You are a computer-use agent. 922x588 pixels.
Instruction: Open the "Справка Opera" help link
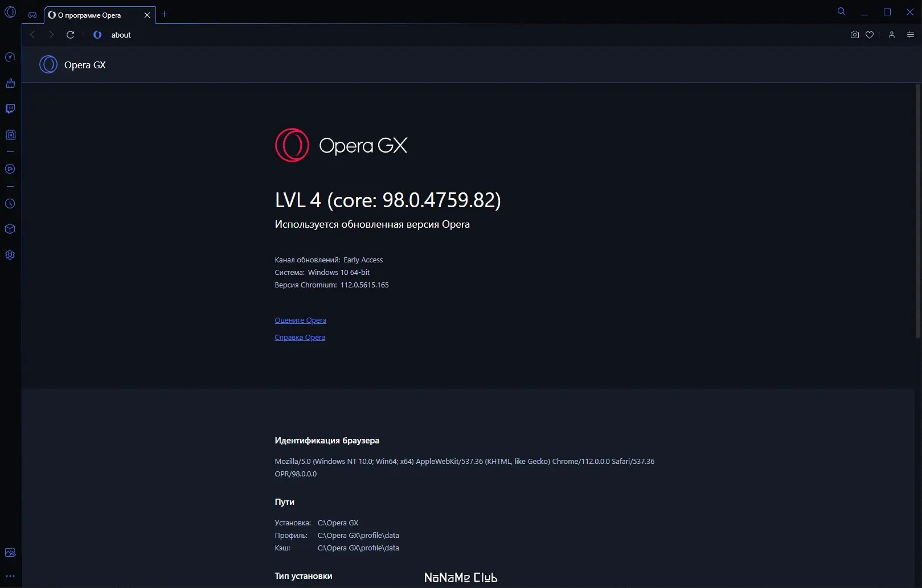coord(300,338)
